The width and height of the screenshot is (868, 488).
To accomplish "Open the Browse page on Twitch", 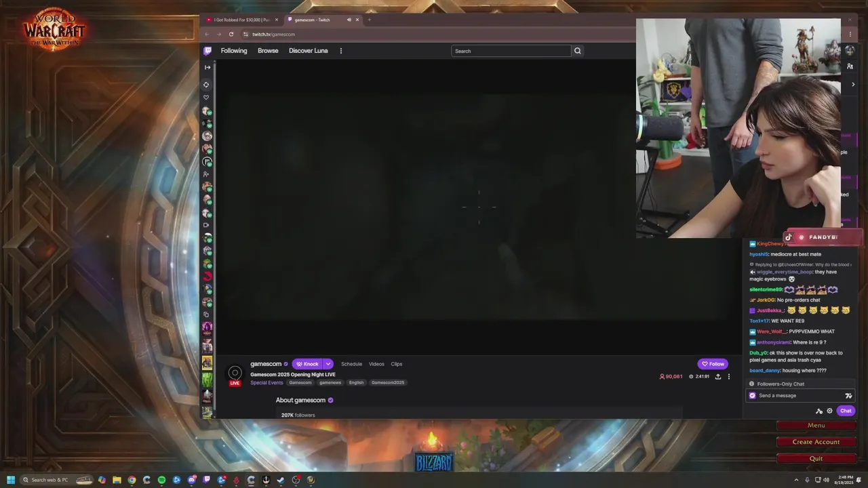I will [x=268, y=51].
